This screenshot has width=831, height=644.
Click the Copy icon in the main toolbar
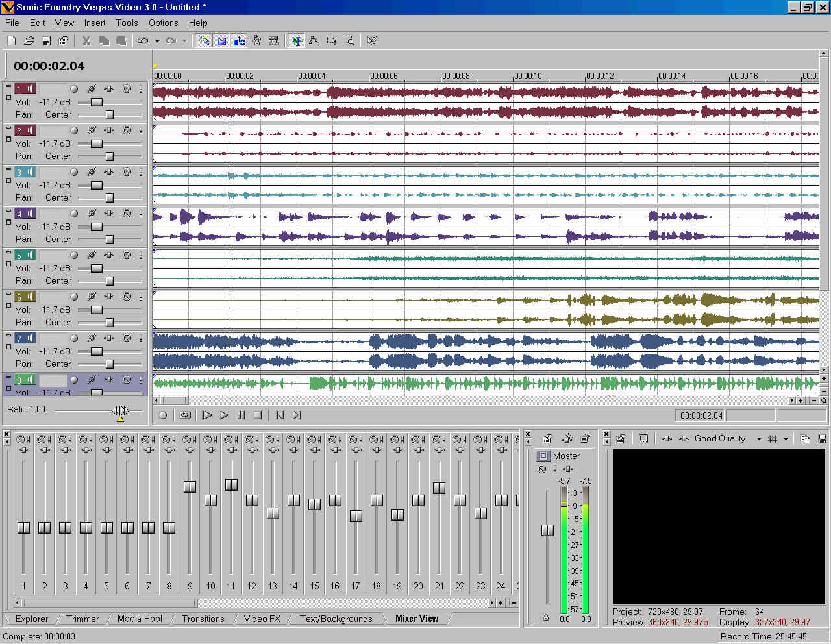click(x=104, y=41)
